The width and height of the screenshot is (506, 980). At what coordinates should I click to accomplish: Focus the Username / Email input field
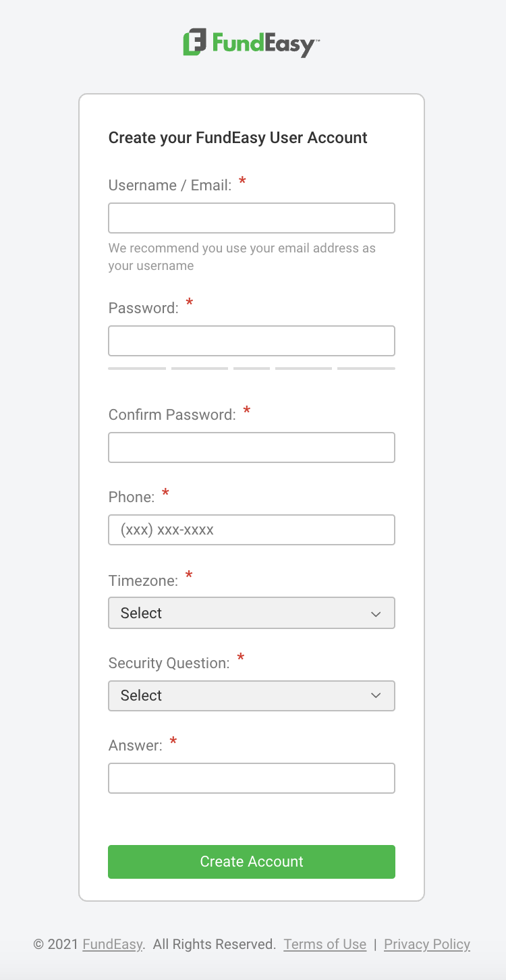pos(251,218)
